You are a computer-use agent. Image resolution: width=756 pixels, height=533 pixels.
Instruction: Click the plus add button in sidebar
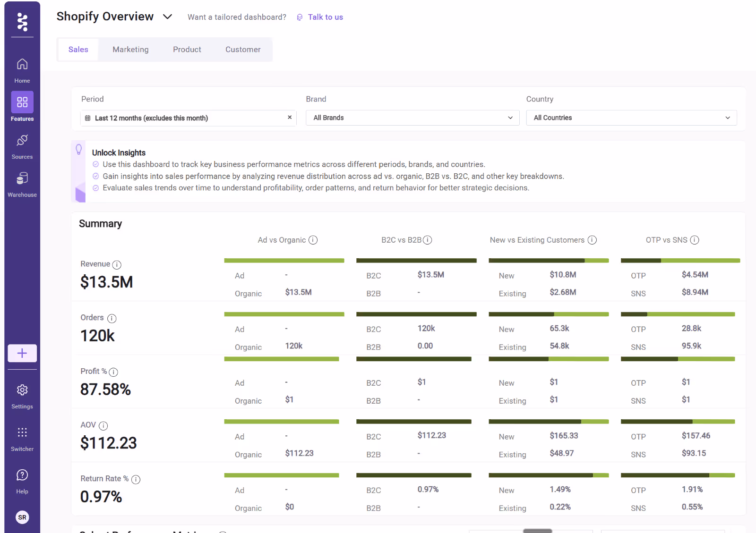(22, 353)
